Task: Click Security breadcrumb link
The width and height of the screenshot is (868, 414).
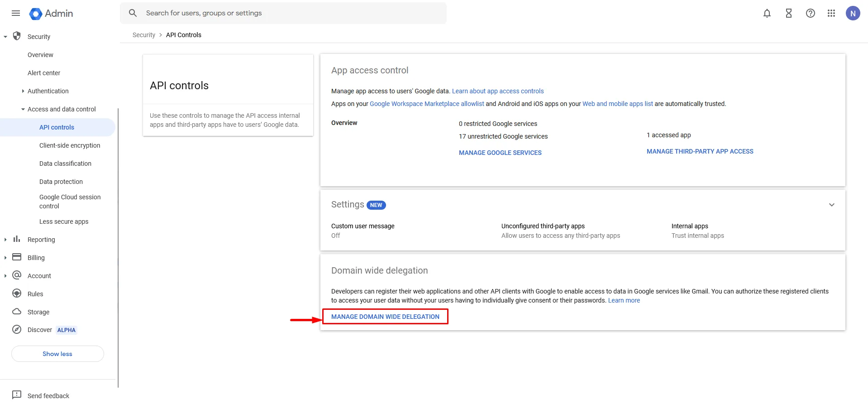Action: (144, 35)
